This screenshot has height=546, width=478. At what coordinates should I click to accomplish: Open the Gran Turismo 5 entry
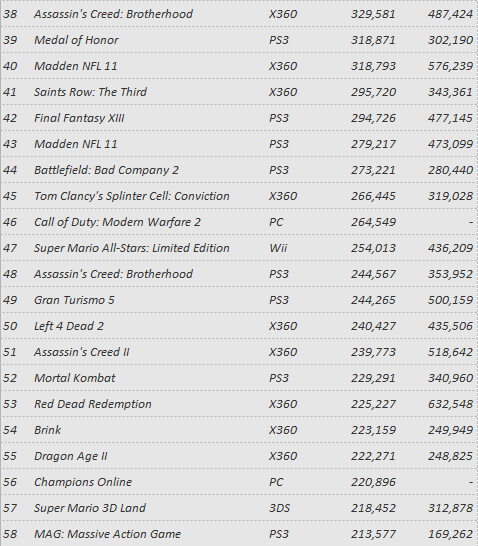click(x=74, y=300)
